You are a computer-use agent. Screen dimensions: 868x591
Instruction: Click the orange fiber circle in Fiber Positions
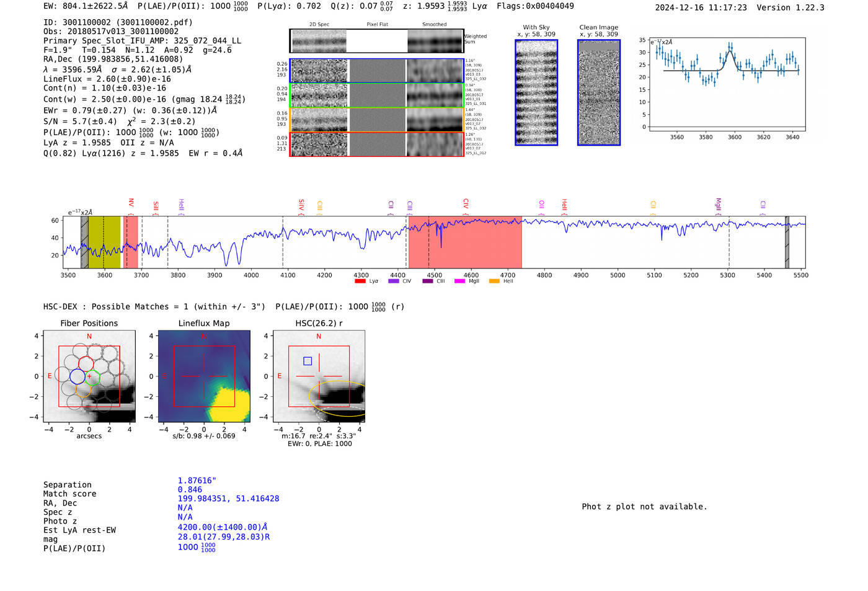(84, 389)
